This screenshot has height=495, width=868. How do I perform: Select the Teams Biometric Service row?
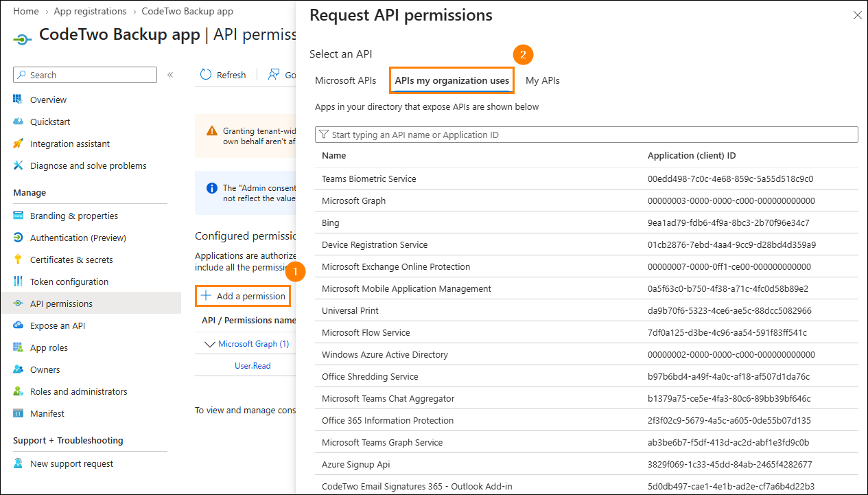(x=587, y=179)
